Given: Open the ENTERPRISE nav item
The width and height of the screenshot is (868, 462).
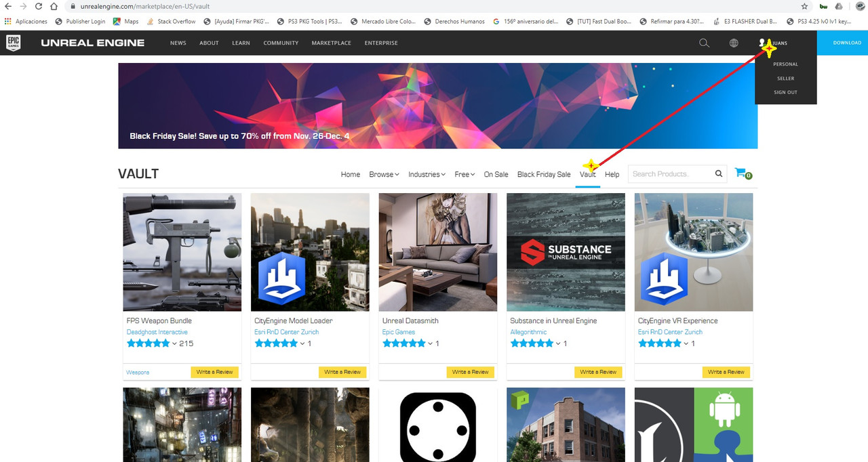Looking at the screenshot, I should click(x=381, y=43).
